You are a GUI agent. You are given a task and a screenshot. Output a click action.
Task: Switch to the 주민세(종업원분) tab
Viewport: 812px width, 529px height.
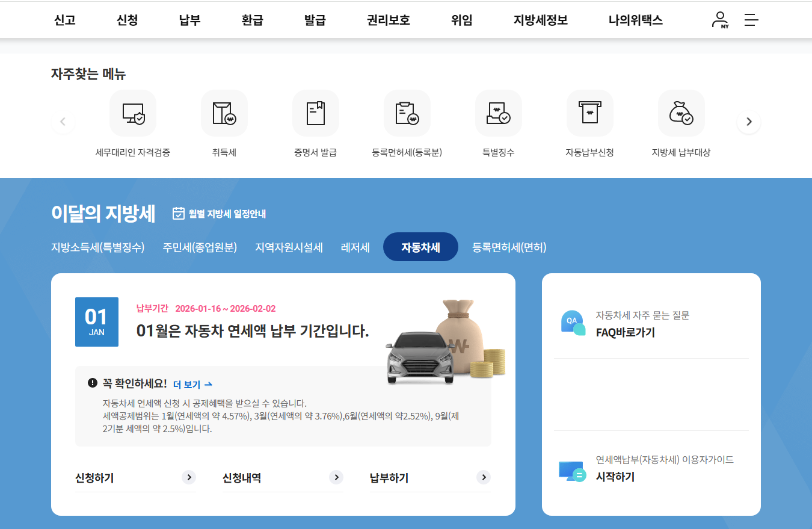click(x=200, y=247)
